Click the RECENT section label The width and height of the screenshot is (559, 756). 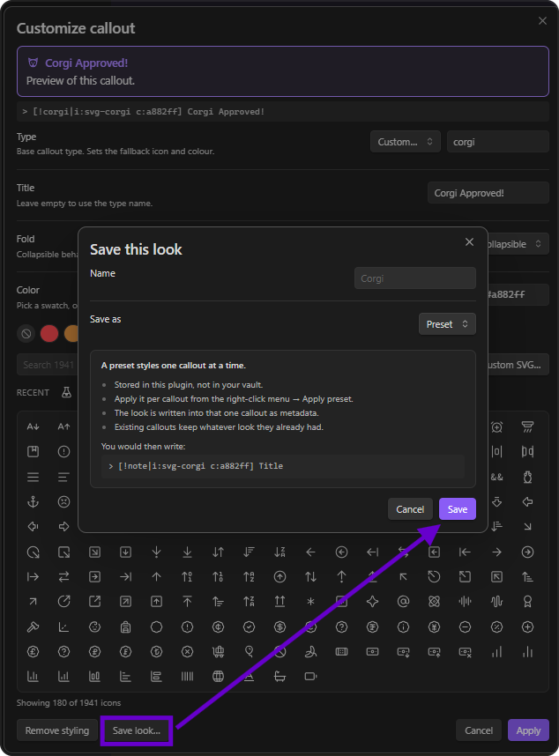point(33,392)
